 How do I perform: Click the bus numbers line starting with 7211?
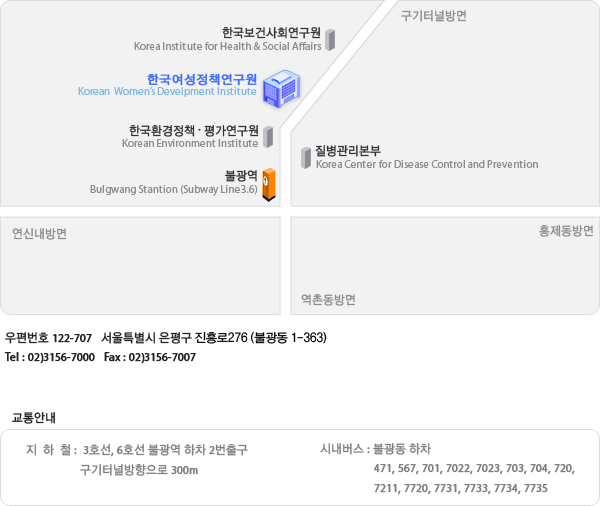click(461, 488)
